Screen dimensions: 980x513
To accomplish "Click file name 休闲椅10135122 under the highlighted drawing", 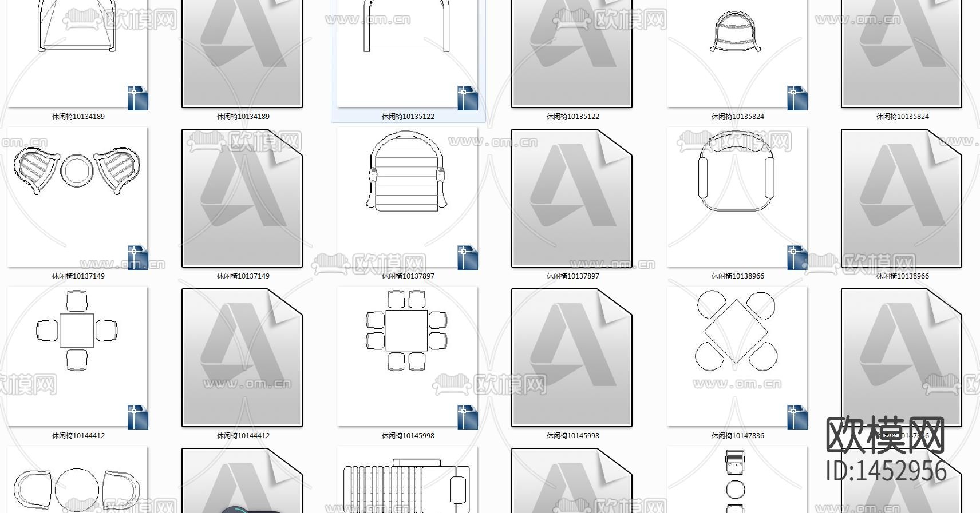I will 408,117.
